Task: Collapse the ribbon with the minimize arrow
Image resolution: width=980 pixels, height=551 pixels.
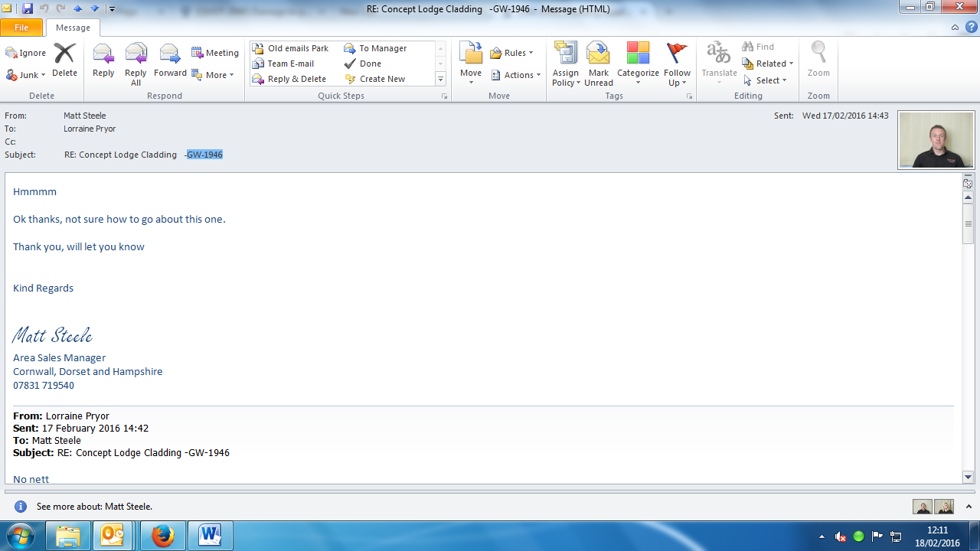Action: tap(955, 28)
